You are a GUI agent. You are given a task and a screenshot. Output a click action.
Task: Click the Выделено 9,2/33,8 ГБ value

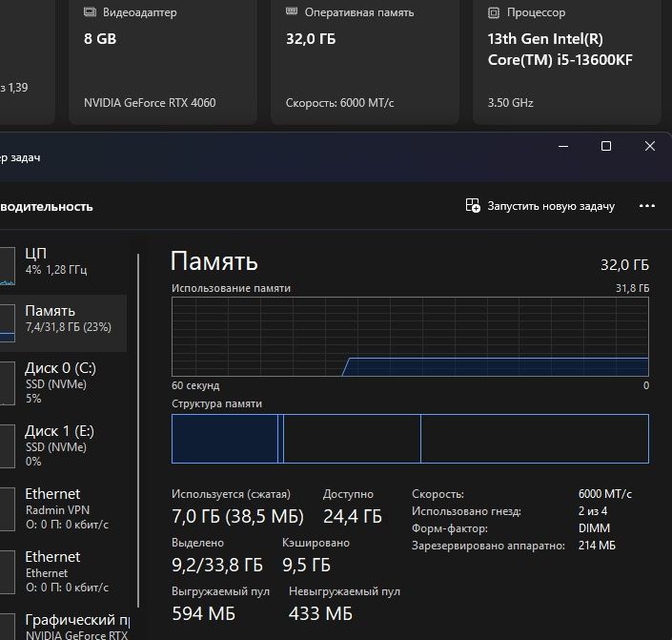(217, 565)
